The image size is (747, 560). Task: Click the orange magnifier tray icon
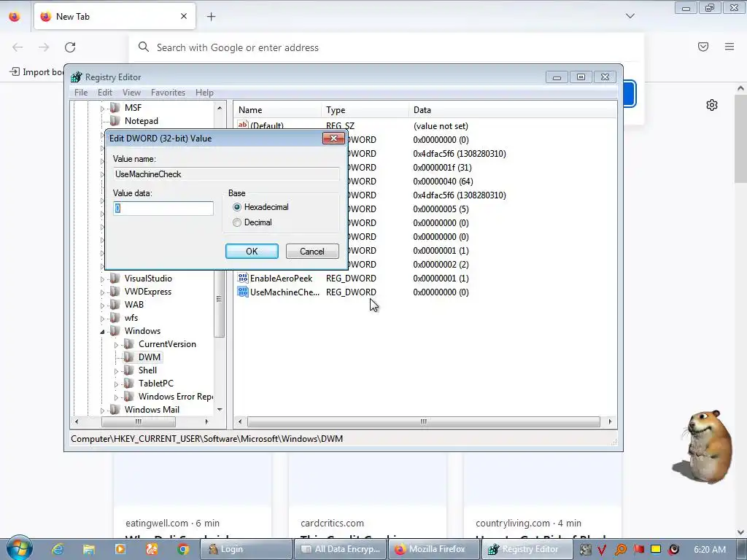[620, 550]
